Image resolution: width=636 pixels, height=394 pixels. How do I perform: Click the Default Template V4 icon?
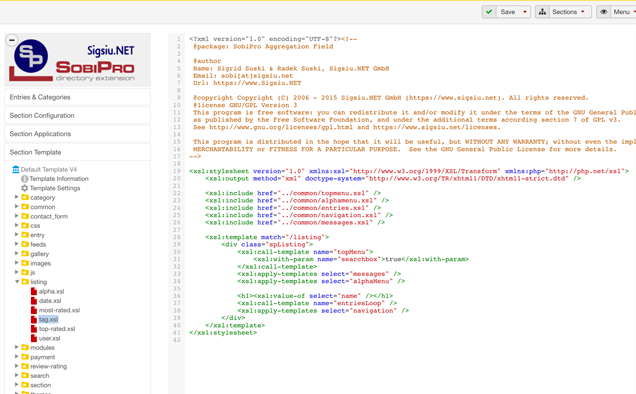tap(16, 169)
